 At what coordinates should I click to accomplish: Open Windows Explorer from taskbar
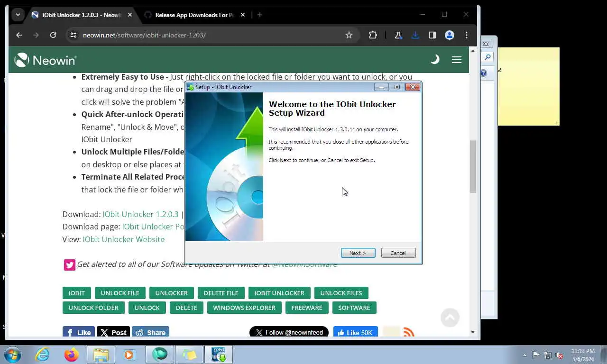click(x=101, y=355)
